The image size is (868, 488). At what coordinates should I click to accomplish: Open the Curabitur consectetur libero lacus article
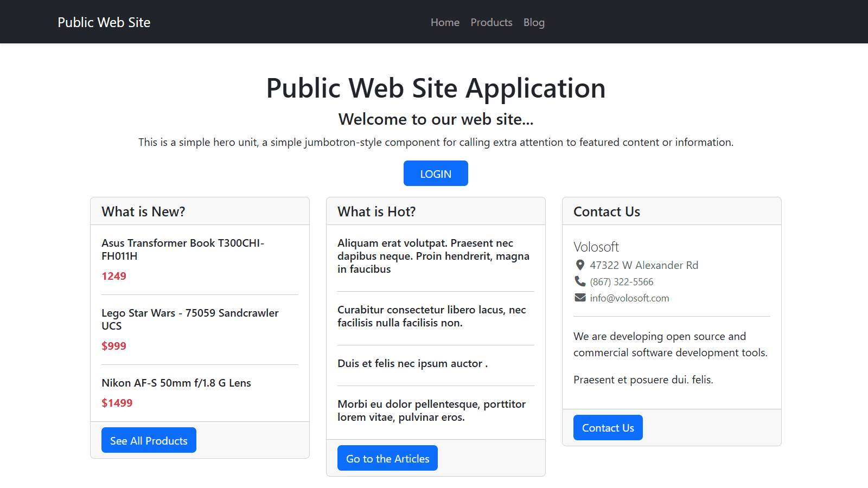click(432, 316)
